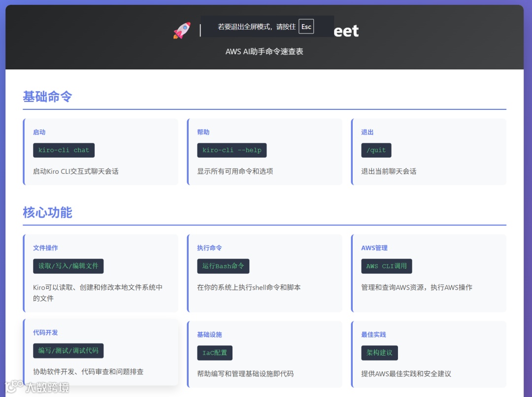Click the '文件操作' card title
The width and height of the screenshot is (532, 397).
[x=45, y=248]
